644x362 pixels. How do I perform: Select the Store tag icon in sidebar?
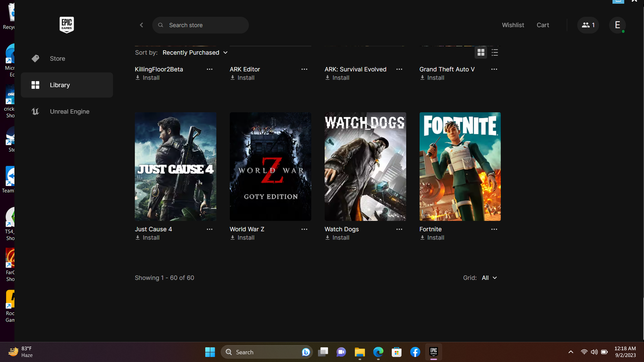[35, 58]
